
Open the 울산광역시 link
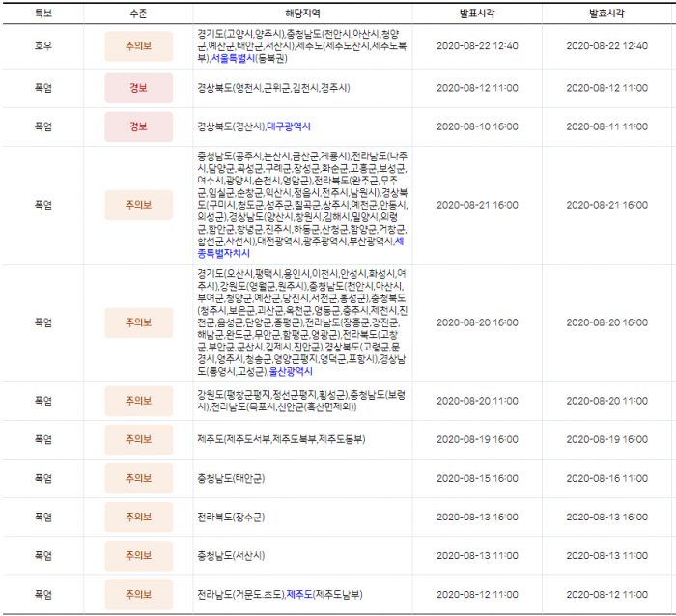291,371
